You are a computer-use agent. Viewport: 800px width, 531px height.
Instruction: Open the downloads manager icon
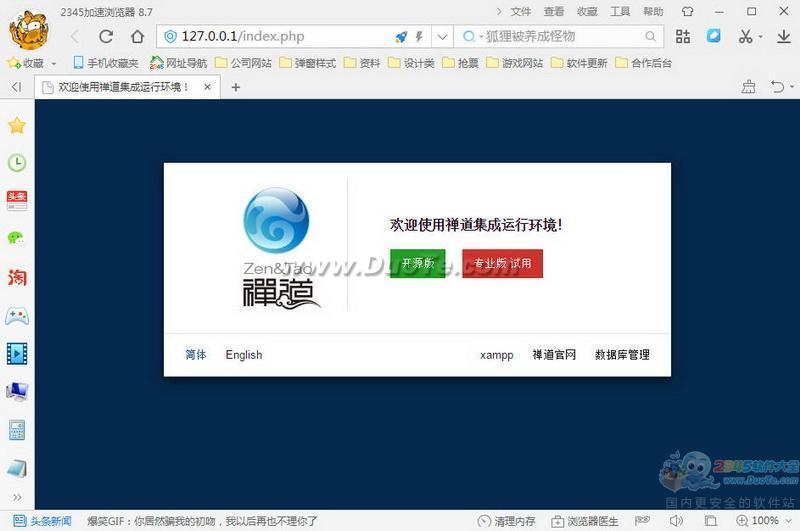coord(784,36)
